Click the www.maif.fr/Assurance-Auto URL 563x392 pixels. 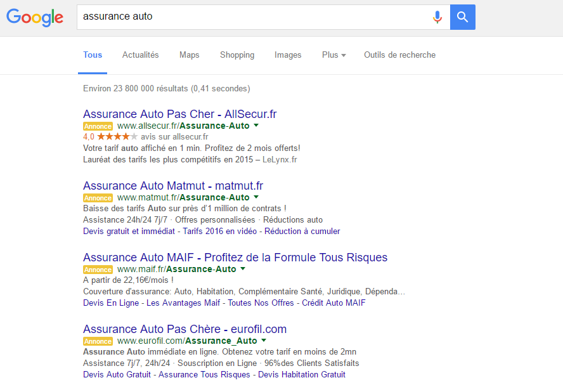point(177,269)
